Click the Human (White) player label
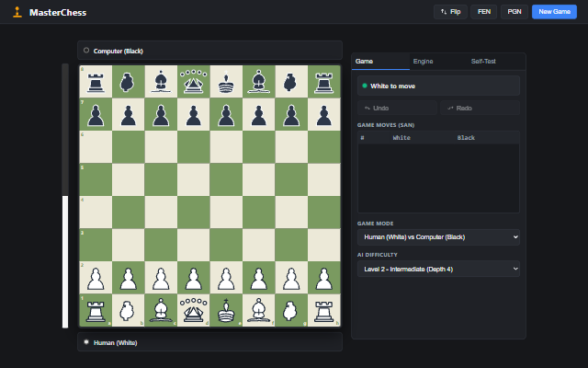Viewport: 588px width, 368px height. [115, 342]
